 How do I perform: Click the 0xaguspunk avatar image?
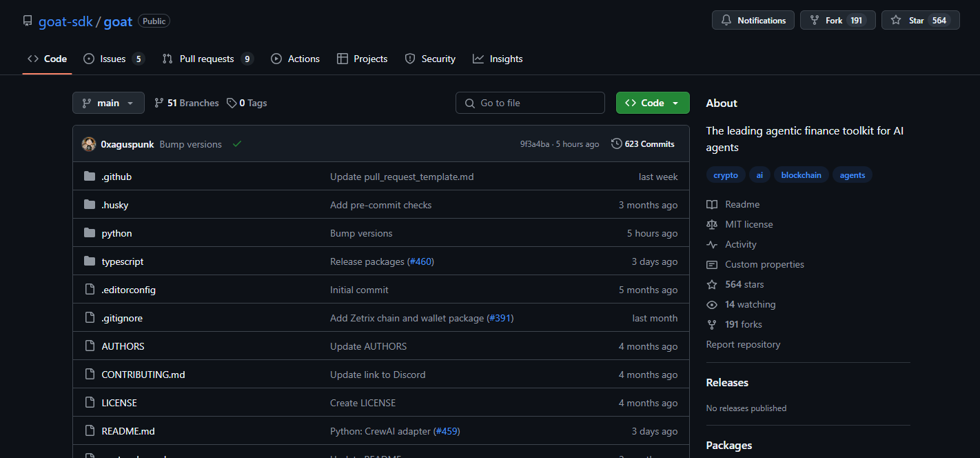[x=89, y=144]
